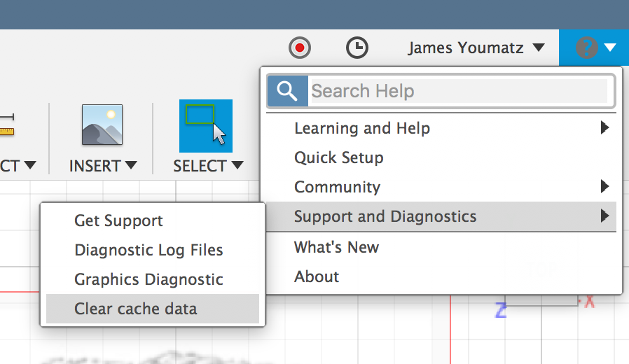Click the red record button icon
The image size is (629, 364).
pos(300,48)
